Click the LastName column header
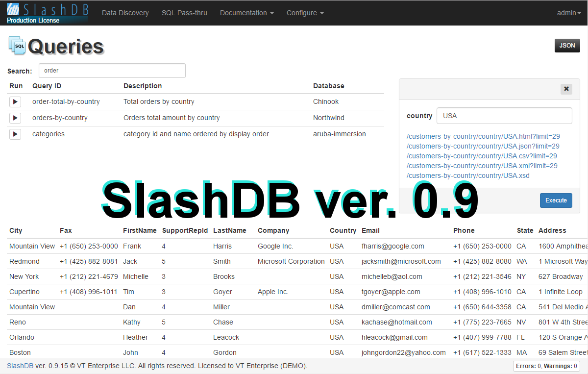 point(230,231)
